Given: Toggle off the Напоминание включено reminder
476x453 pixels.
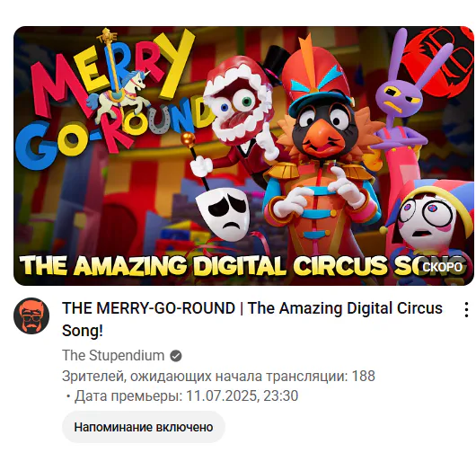Looking at the screenshot, I should pos(144,427).
